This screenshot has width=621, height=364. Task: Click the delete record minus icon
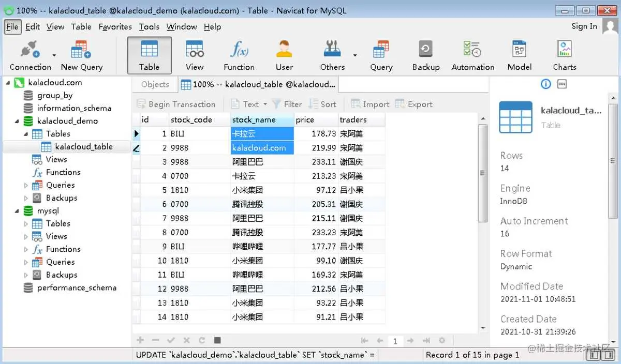click(x=155, y=340)
